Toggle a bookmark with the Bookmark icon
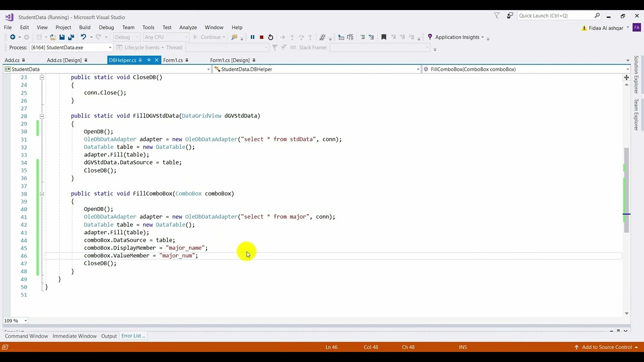The width and height of the screenshot is (644, 362). click(x=383, y=37)
